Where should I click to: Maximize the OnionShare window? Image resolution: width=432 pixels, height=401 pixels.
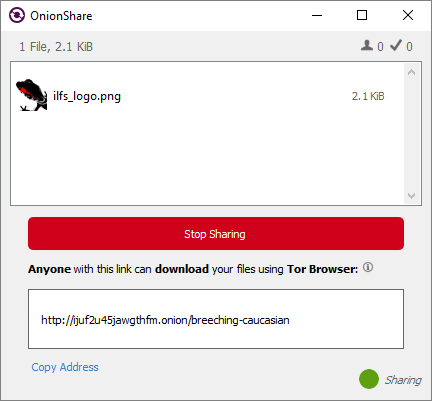point(362,15)
